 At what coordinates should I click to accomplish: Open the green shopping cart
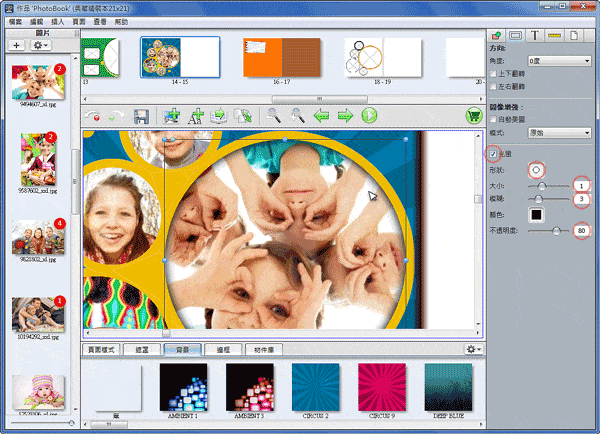coord(472,116)
